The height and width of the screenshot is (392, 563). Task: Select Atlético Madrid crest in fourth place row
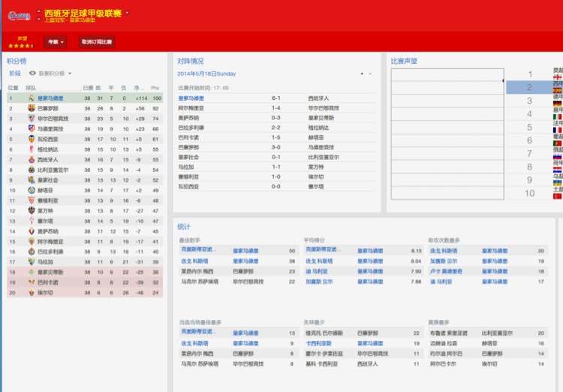pos(32,128)
